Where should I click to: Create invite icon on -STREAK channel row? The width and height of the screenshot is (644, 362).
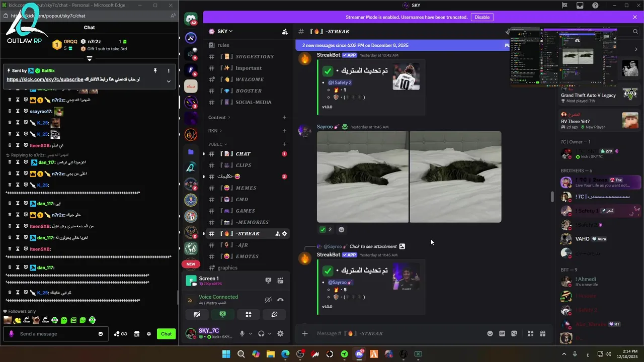click(277, 234)
